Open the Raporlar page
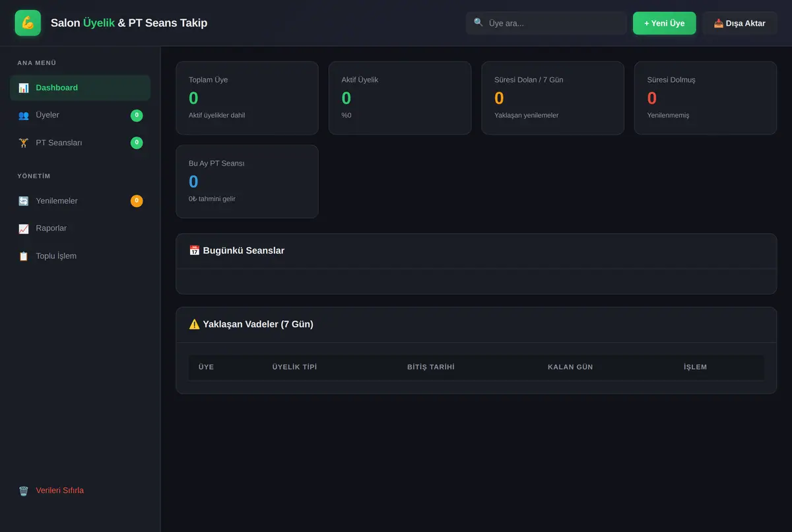792x532 pixels. tap(80, 228)
